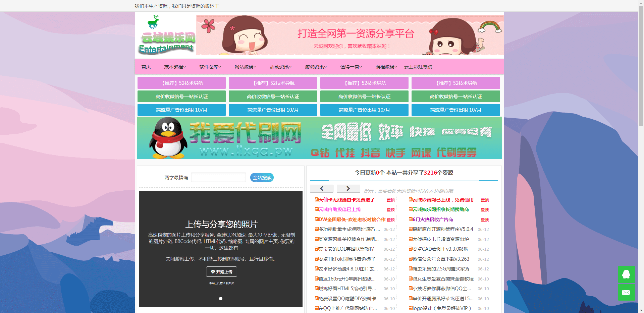
Task: Click the 高价收微信号—站长认证 link
Action: 181,96
